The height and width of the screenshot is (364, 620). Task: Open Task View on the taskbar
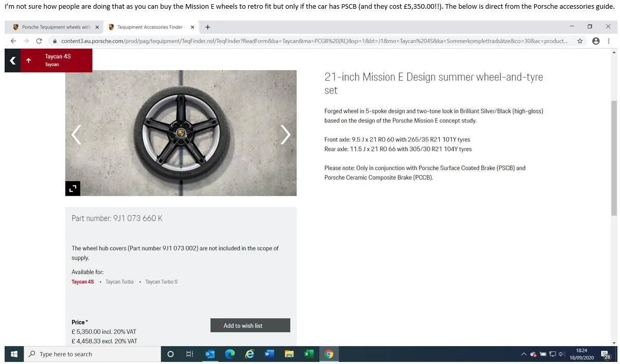tap(190, 354)
